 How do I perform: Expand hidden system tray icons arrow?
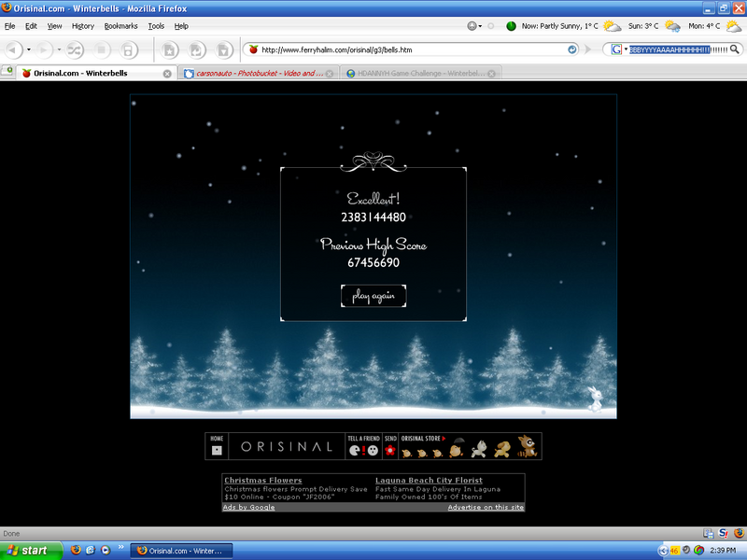663,551
